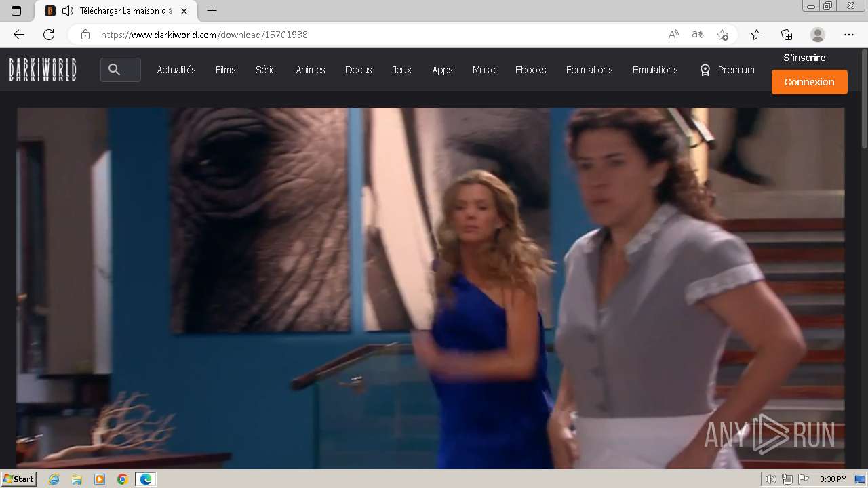Image resolution: width=868 pixels, height=488 pixels.
Task: Select the Télécharger La maison tab
Action: (x=115, y=11)
